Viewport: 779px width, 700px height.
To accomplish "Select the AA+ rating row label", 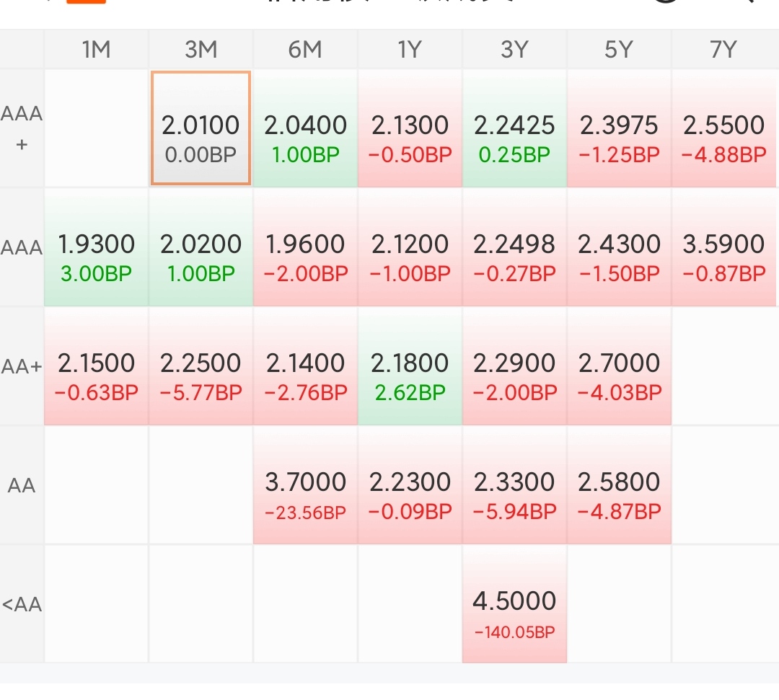I will [x=22, y=366].
